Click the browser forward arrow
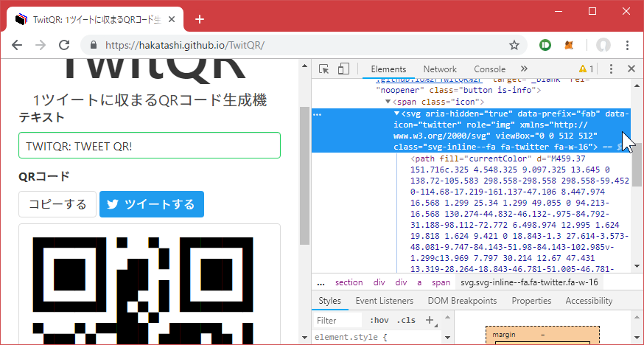644x345 pixels. coord(41,45)
